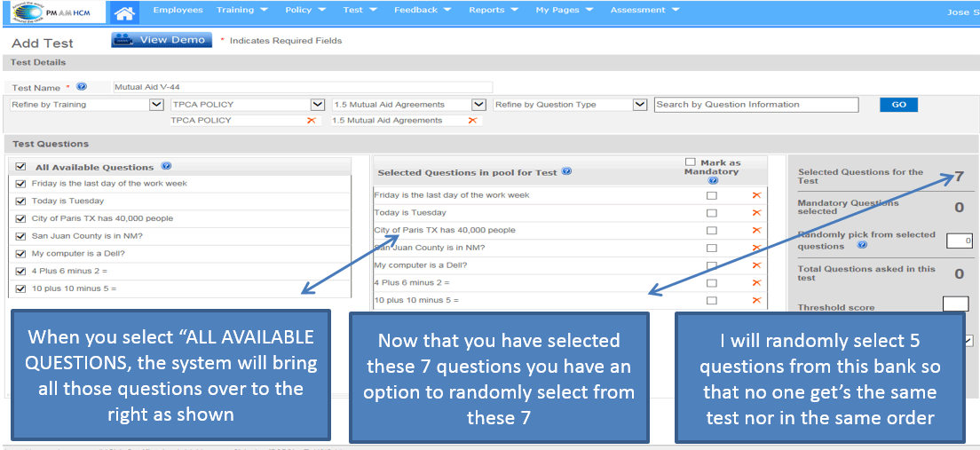Image resolution: width=980 pixels, height=450 pixels.
Task: Select the Total Questions asked in this test label
Action: (866, 273)
